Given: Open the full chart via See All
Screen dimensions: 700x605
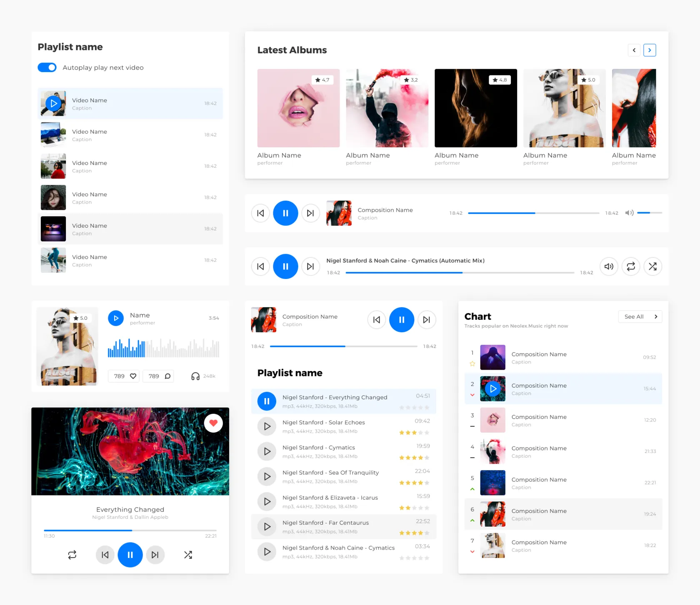Looking at the screenshot, I should pos(640,316).
